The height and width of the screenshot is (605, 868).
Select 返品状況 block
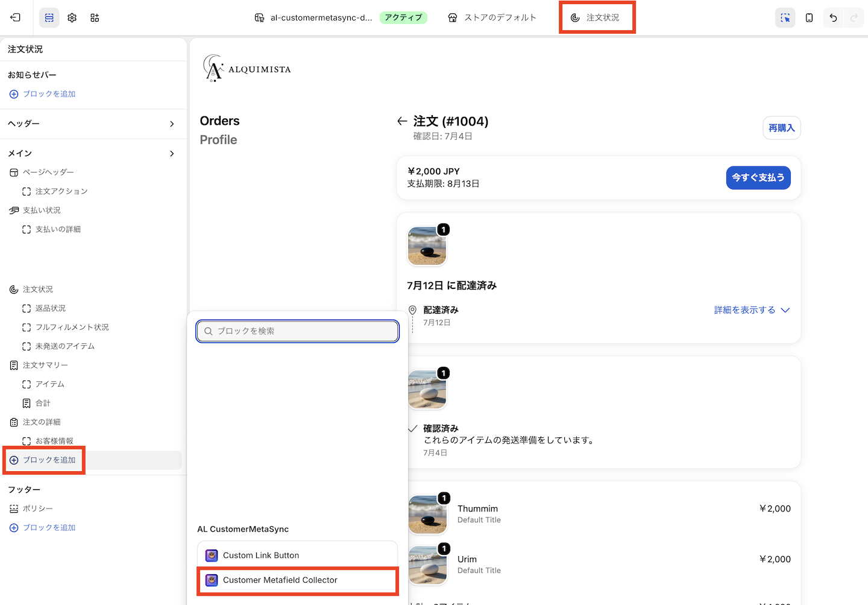pos(51,308)
